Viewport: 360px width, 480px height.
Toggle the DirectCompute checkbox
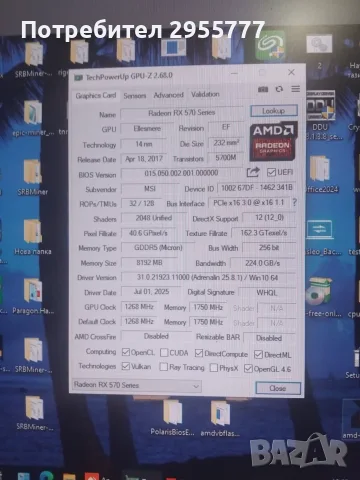[199, 353]
